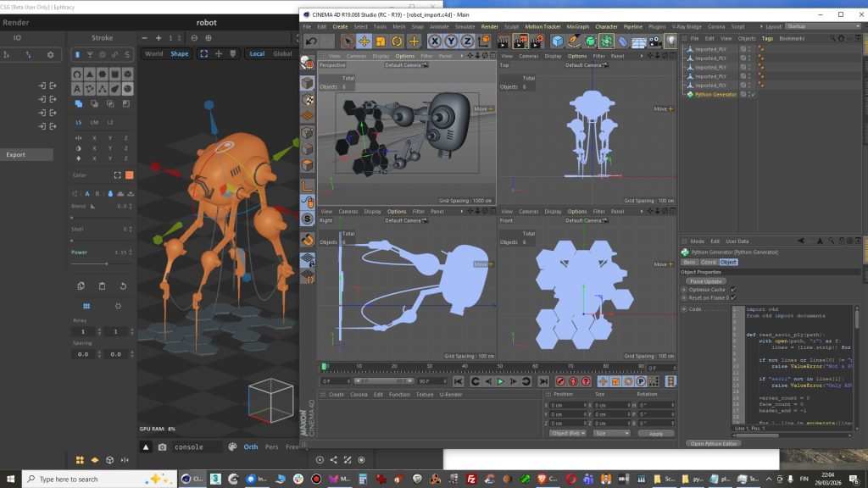Select the Move tool in Cinema 4D toolbar
This screenshot has height=488, width=868.
tap(364, 41)
